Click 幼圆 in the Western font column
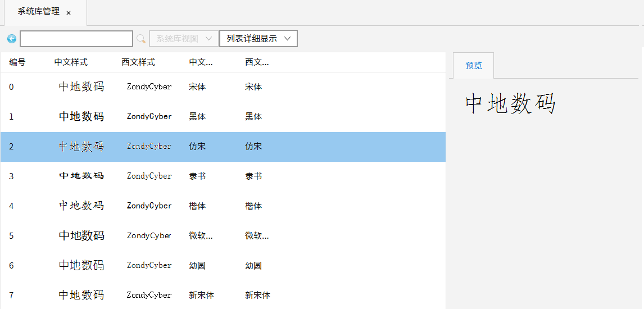 (253, 266)
